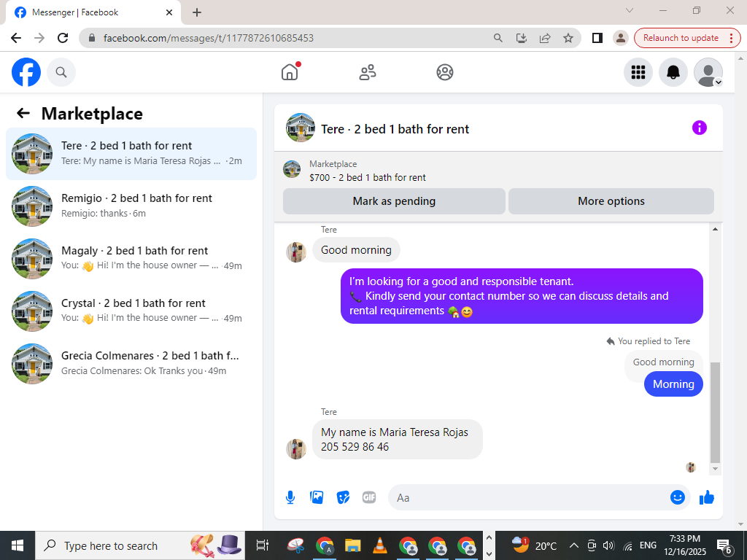Open the notifications bell
Image resolution: width=747 pixels, height=560 pixels.
(673, 72)
